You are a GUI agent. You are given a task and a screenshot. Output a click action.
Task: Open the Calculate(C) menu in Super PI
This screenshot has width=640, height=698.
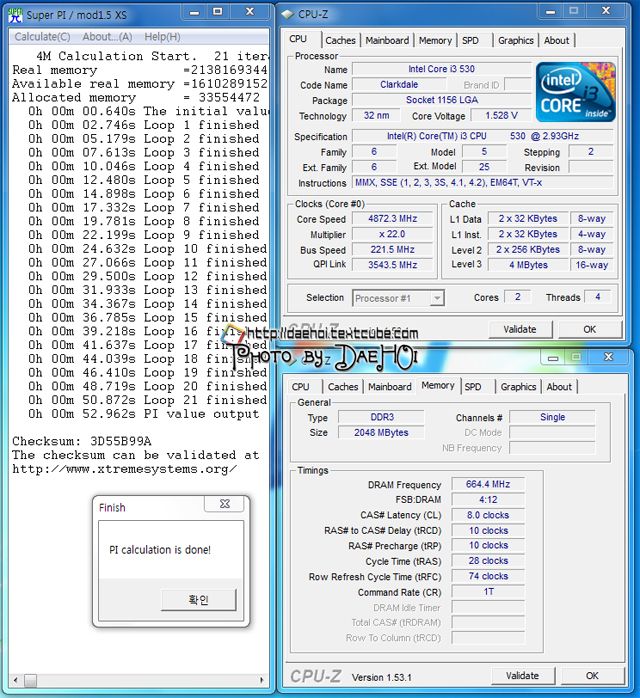point(42,37)
